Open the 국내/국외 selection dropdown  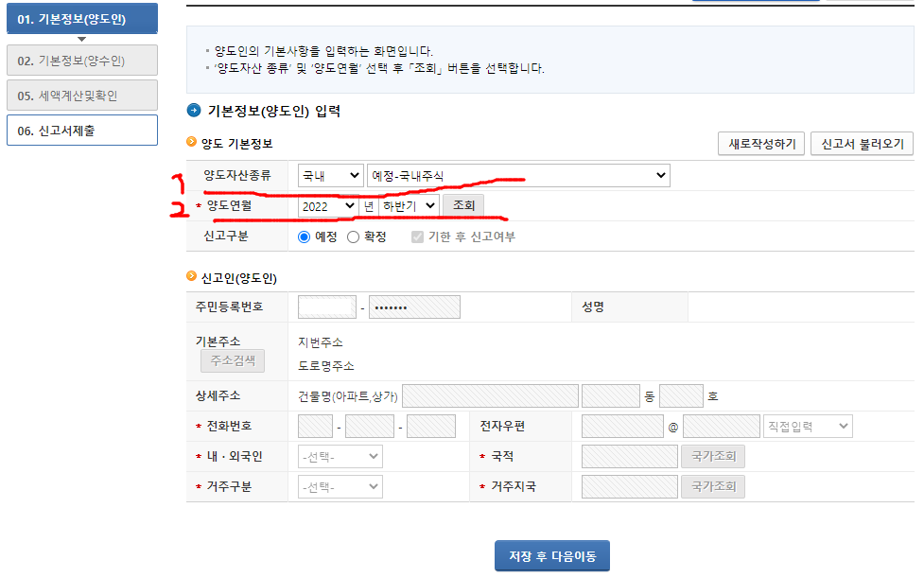[329, 175]
